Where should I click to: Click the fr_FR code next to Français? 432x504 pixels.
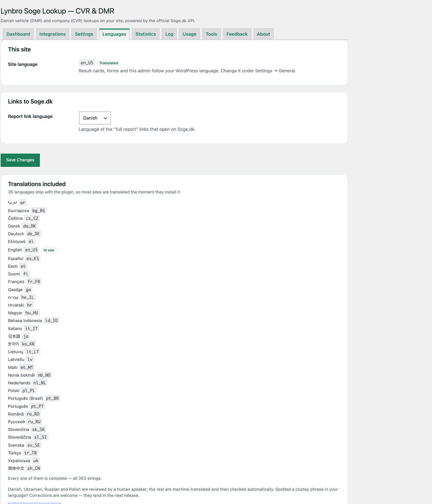coord(34,282)
